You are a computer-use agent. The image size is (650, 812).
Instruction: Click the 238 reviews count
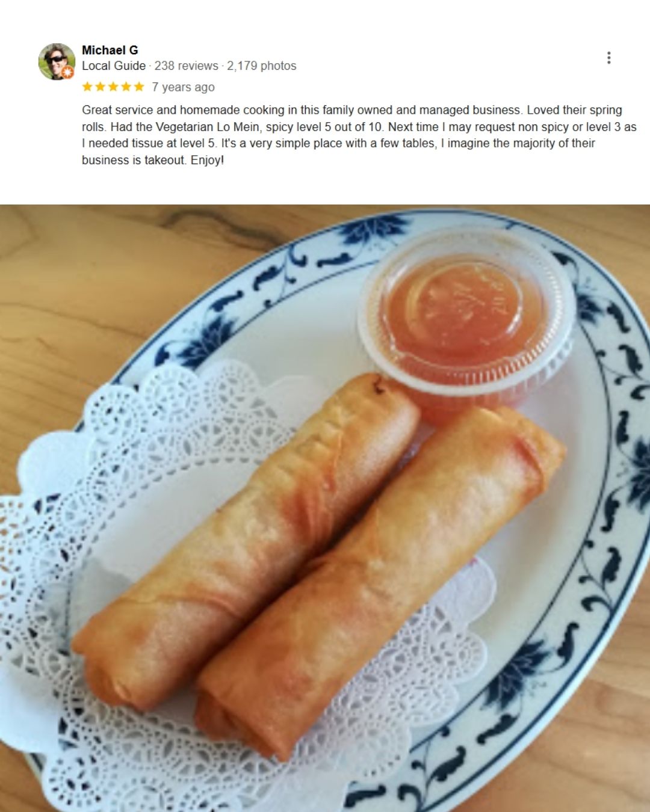pyautogui.click(x=186, y=66)
